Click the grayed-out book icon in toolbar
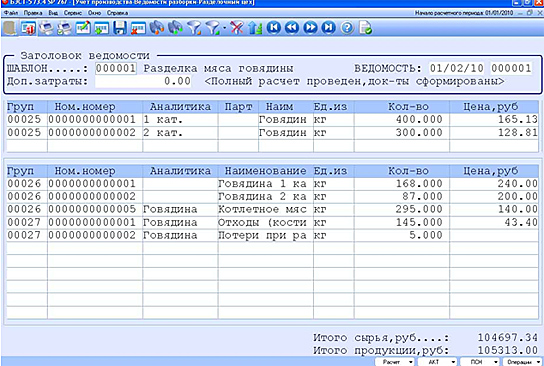 tap(9, 28)
